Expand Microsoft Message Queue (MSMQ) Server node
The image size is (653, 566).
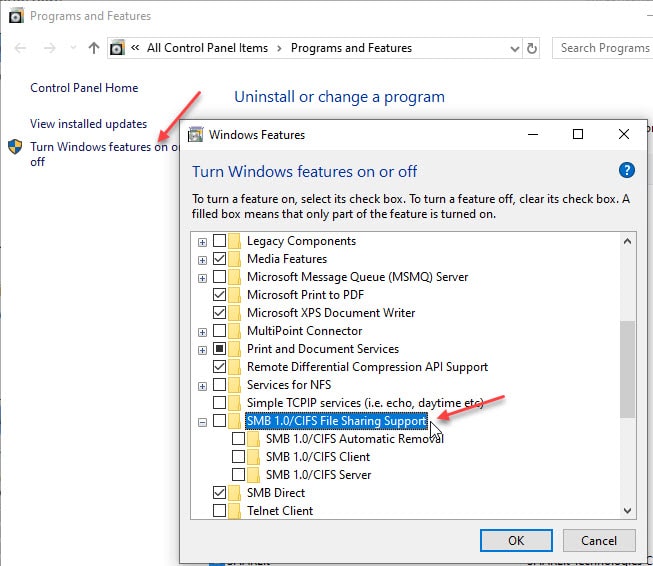[202, 278]
